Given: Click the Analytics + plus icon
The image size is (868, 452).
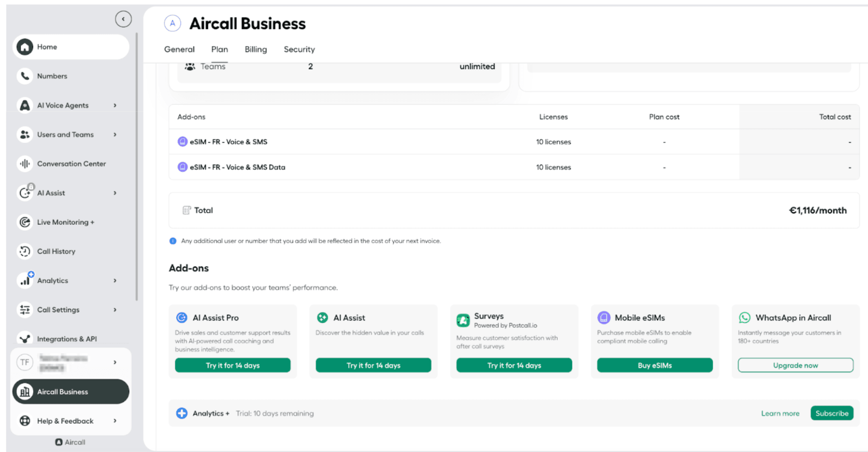Looking at the screenshot, I should 182,413.
